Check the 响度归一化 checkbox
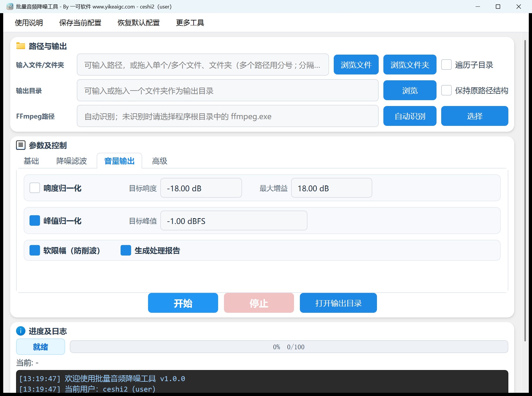 point(35,188)
